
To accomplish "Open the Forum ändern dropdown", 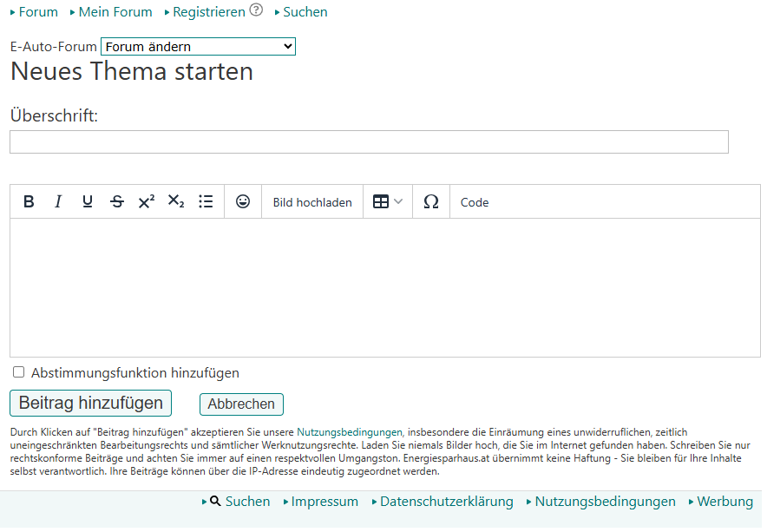I will pyautogui.click(x=198, y=47).
